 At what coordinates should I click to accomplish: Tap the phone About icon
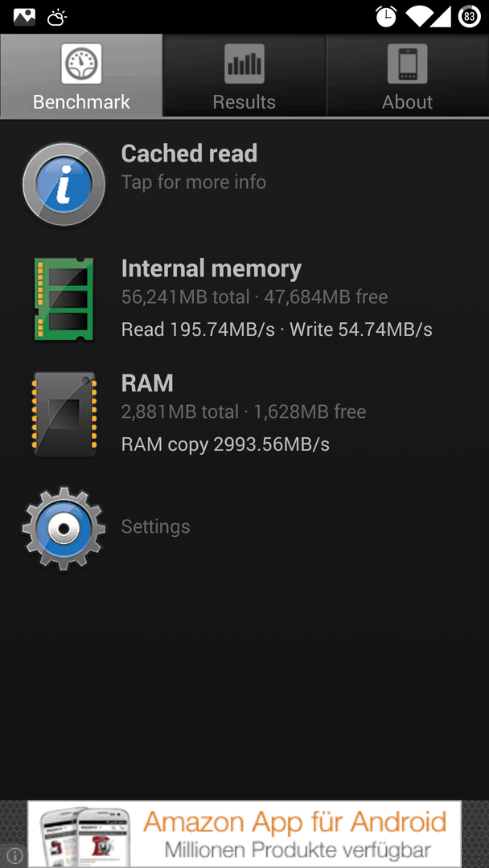tap(407, 63)
